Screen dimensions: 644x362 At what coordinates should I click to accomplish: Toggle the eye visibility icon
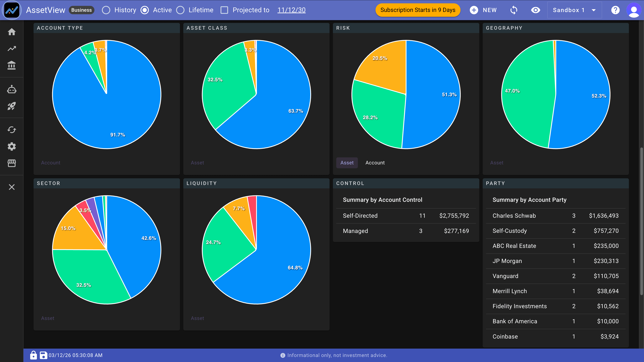point(535,10)
